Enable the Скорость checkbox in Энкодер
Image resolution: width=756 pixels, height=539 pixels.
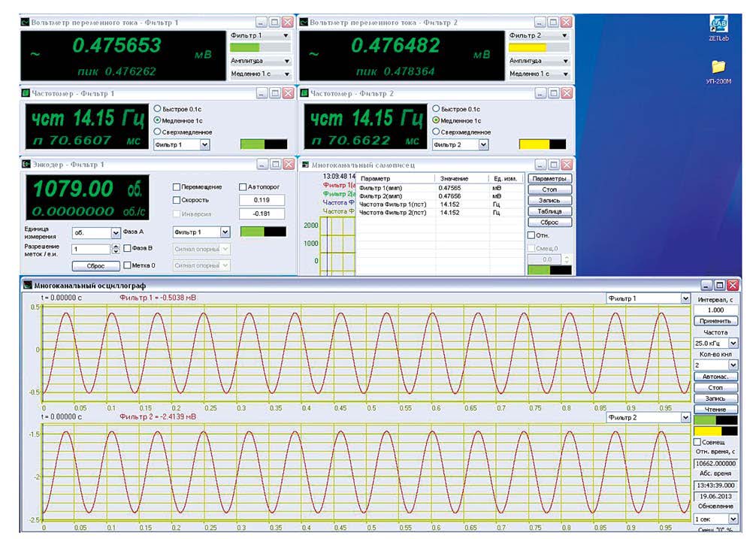click(177, 200)
